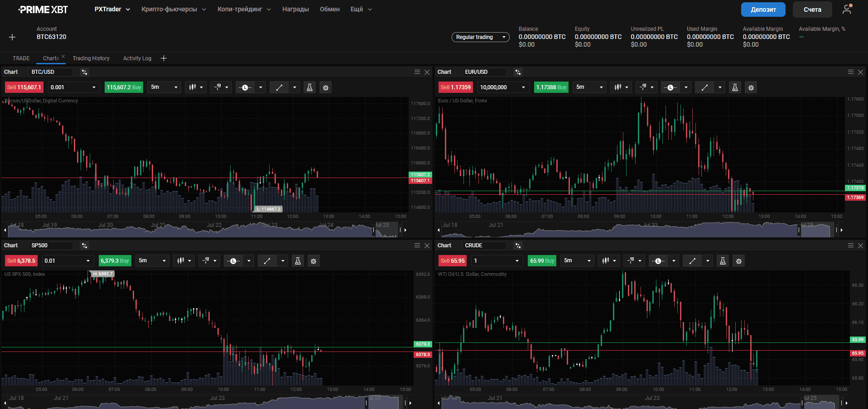
Task: Click BTC/USD overview timeline range handle
Action: tap(374, 230)
